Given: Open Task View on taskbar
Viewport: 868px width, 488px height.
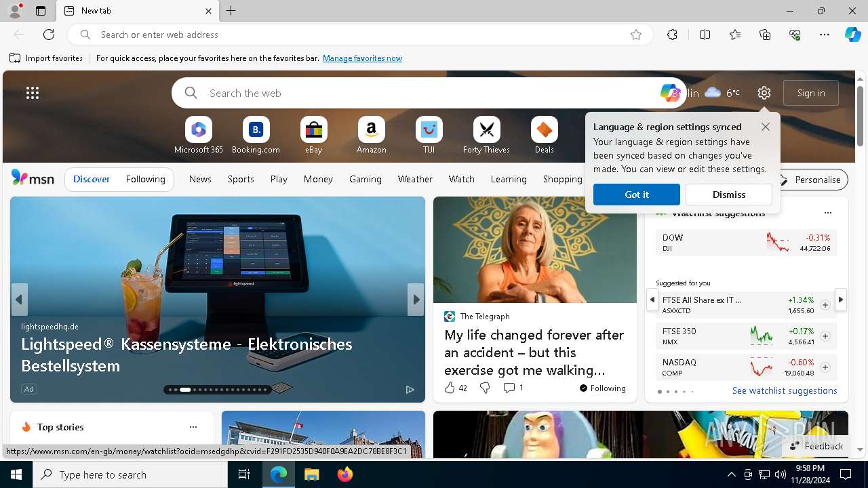Looking at the screenshot, I should click(244, 474).
